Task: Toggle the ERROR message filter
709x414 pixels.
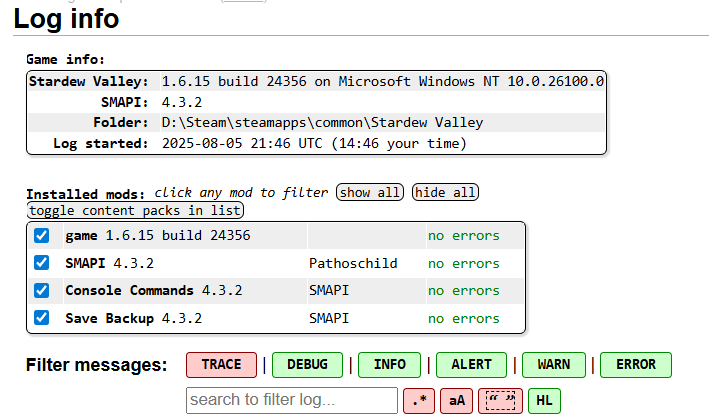Action: click(636, 365)
